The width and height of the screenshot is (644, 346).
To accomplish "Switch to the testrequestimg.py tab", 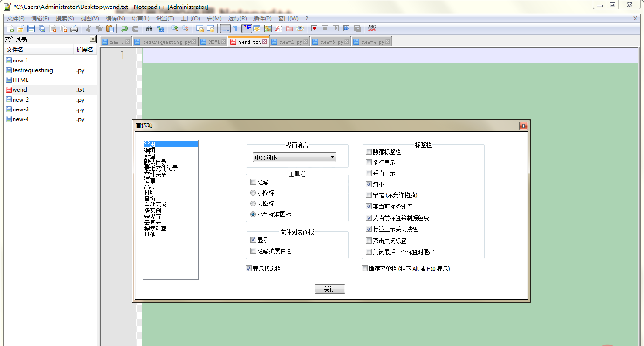I will [x=166, y=42].
